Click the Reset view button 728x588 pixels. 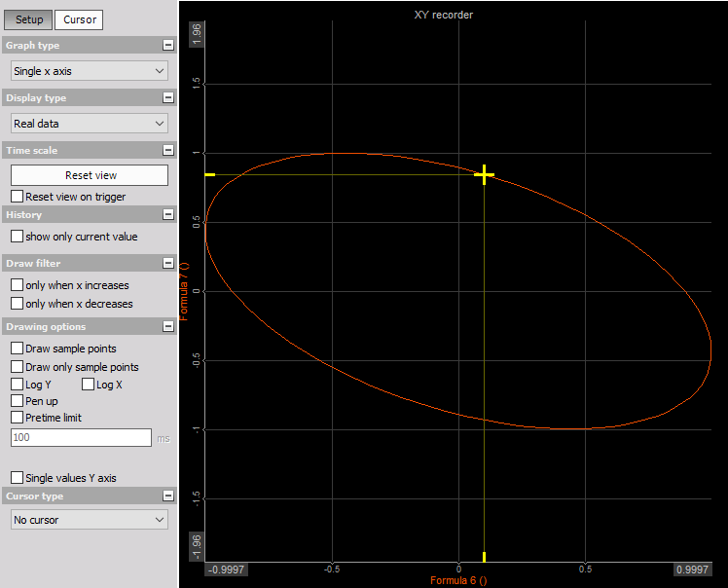(x=90, y=175)
